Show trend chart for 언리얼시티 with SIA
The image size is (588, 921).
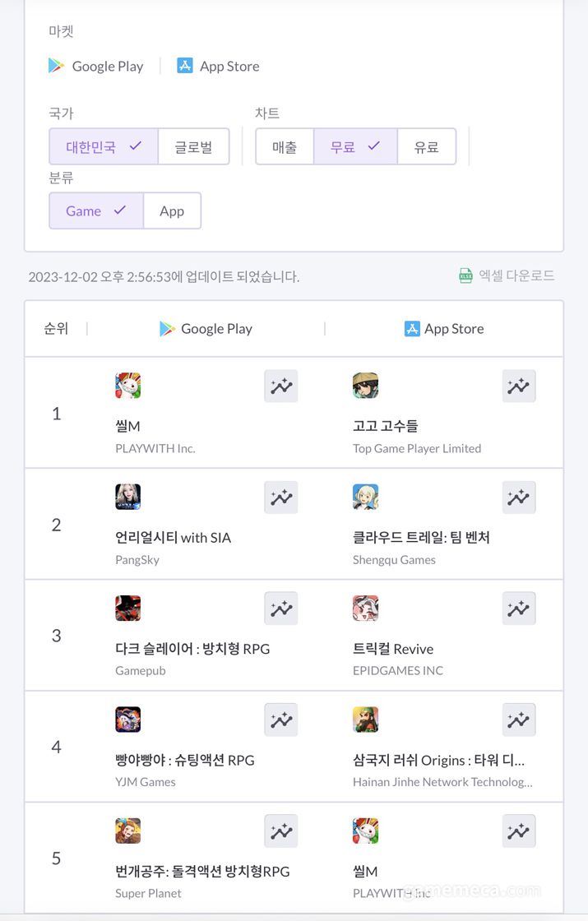[280, 498]
